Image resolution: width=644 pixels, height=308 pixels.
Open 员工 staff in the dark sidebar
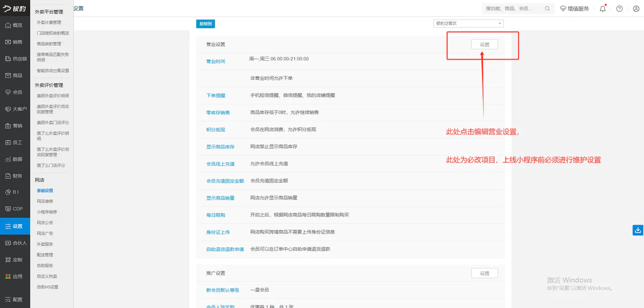point(15,142)
